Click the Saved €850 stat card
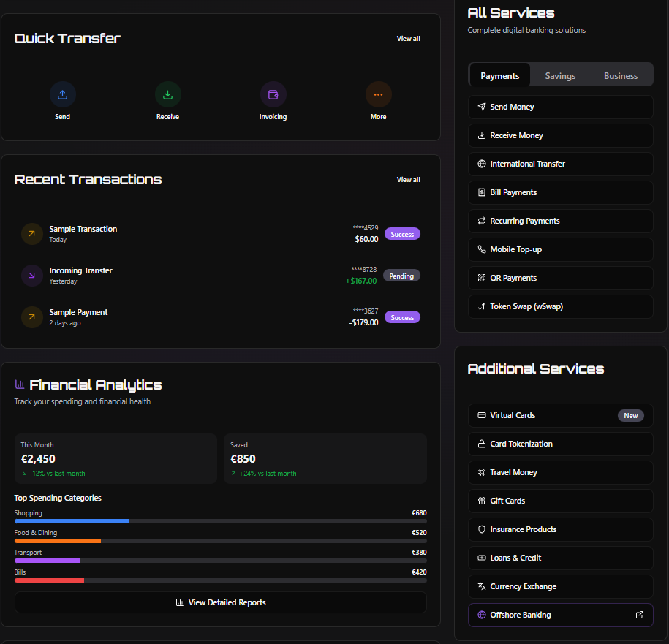Viewport: 669px width, 644px height. click(x=325, y=458)
